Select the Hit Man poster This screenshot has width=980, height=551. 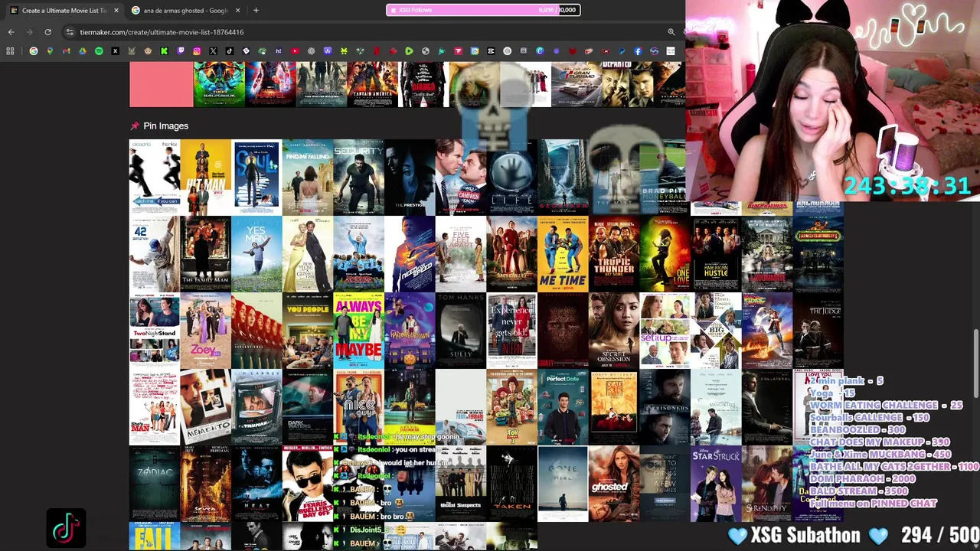coord(205,177)
